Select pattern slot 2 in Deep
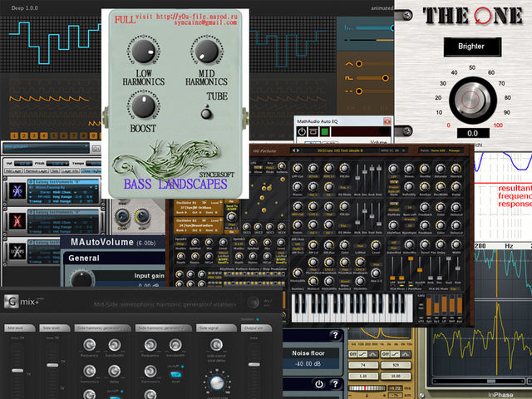This screenshot has height=399, width=532. (x=24, y=135)
